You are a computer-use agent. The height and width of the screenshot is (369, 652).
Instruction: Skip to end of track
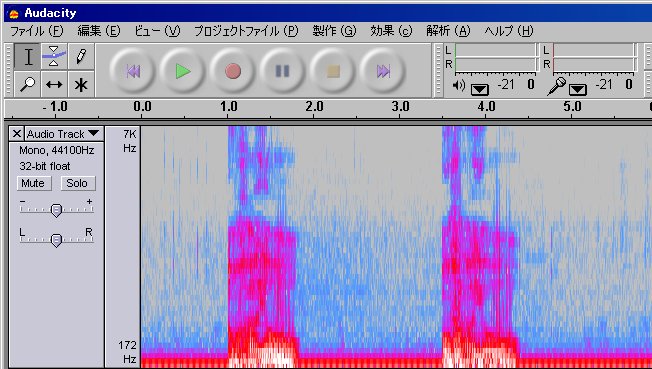coord(383,71)
